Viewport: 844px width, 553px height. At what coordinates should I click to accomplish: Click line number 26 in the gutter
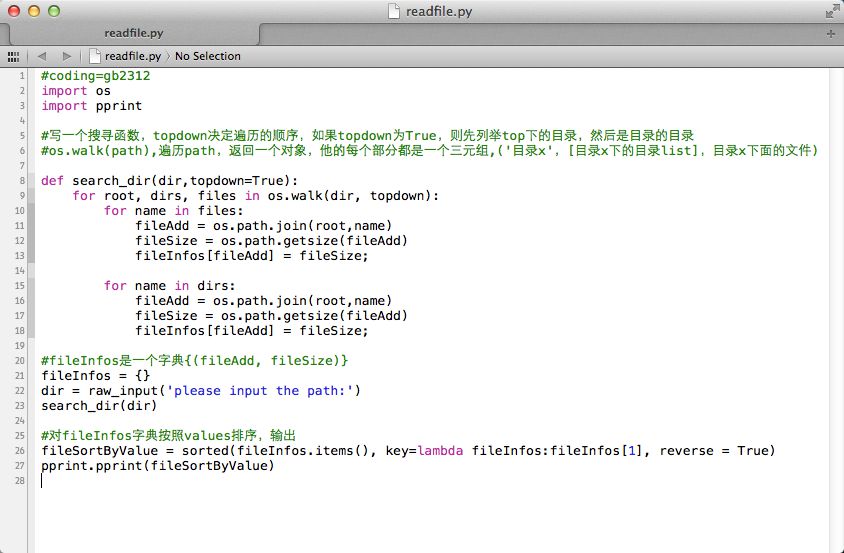20,451
